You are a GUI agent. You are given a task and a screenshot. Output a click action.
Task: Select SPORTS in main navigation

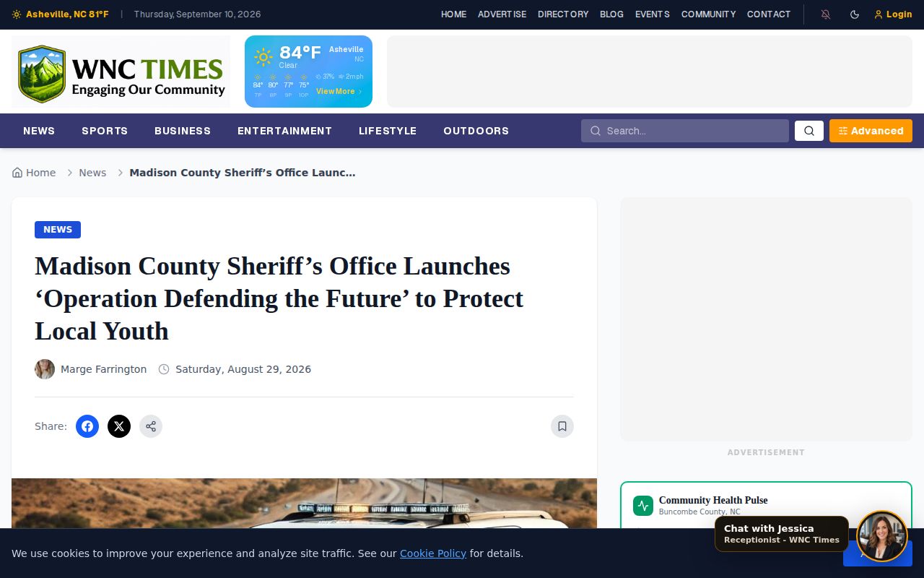(105, 131)
